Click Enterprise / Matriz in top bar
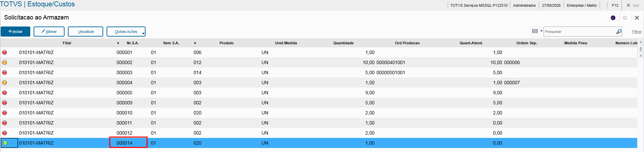This screenshot has height=152, width=644. click(582, 5)
